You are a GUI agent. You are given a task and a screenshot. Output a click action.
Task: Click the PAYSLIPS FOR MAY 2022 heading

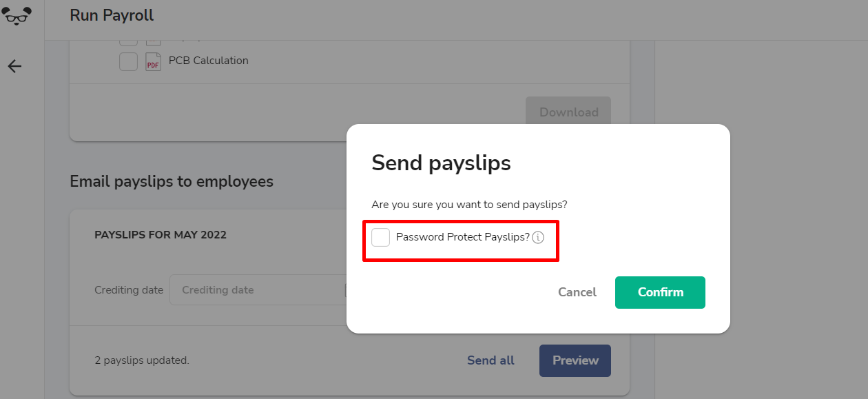[161, 235]
